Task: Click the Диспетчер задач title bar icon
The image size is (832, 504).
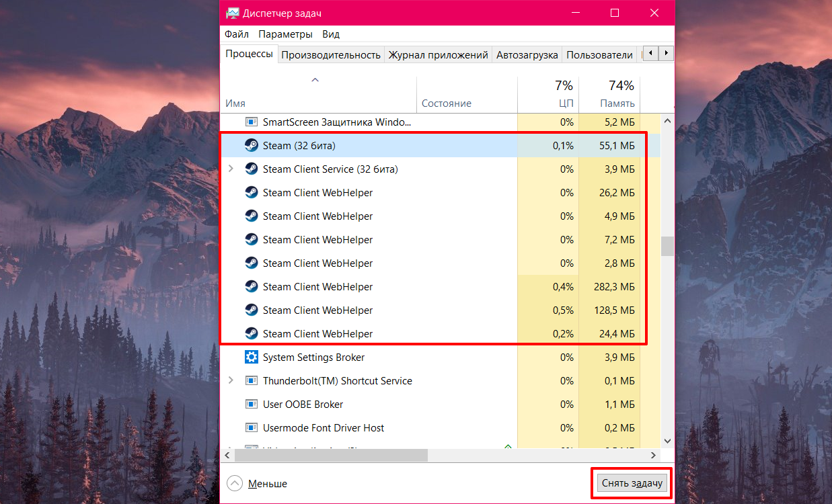Action: tap(232, 13)
